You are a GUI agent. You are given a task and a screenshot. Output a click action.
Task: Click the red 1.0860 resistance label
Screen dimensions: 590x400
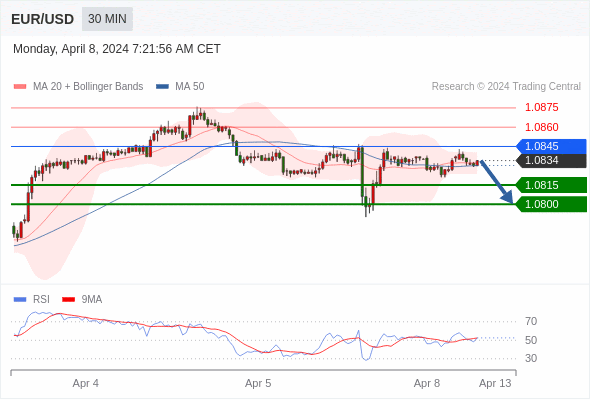[x=541, y=127]
